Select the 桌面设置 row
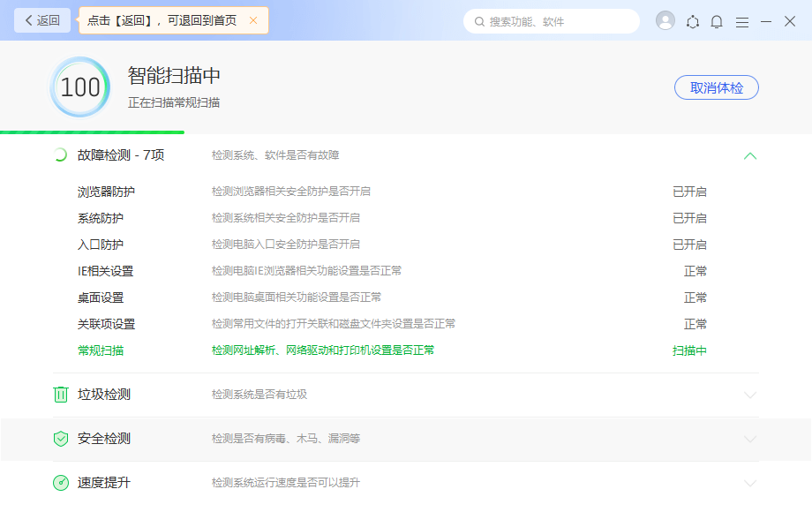Screen dimensions: 812x512 click(392, 297)
